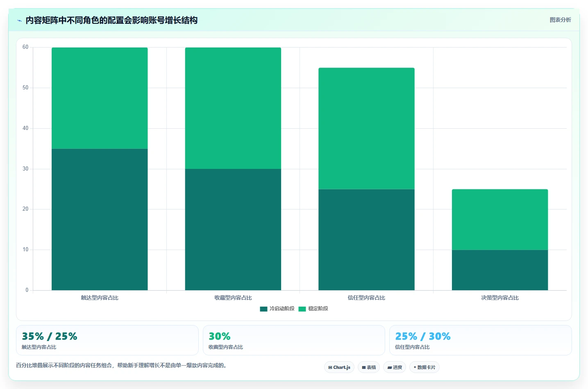
Task: Click x-axis label 决策型内容占比
Action: 500,298
